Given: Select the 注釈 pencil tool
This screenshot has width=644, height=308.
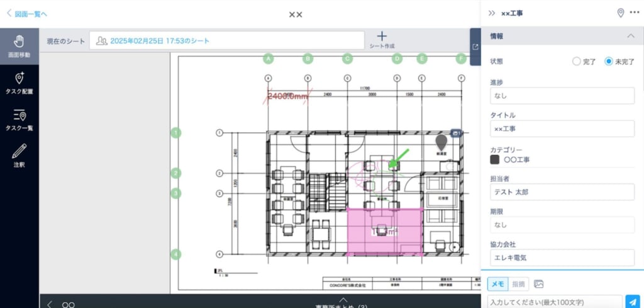Looking at the screenshot, I should pyautogui.click(x=19, y=156).
